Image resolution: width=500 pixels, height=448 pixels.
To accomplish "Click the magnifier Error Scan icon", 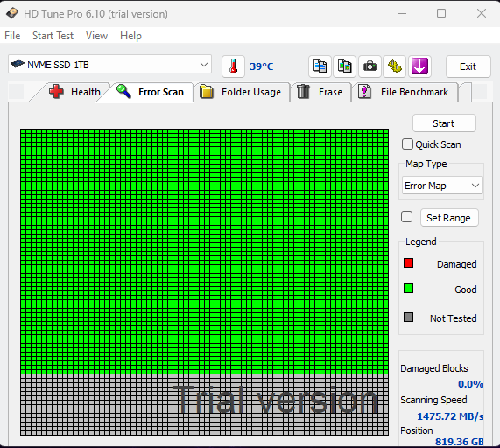I will pos(123,92).
